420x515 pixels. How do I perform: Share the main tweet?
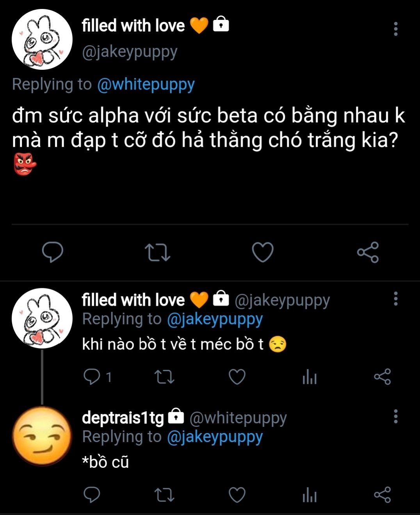point(368,252)
